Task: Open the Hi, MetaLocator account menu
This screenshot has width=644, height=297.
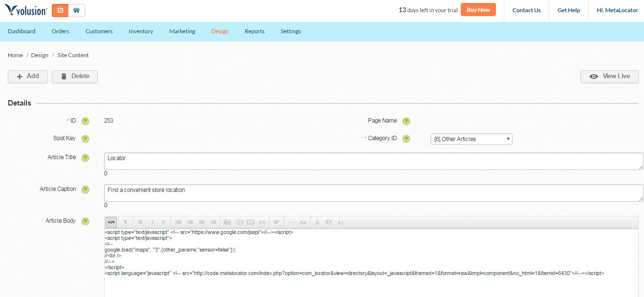Action: coord(617,10)
